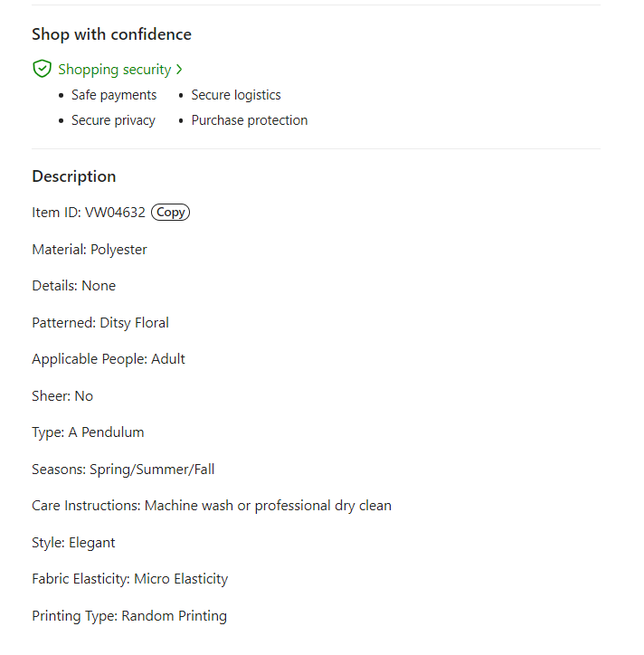Image resolution: width=644 pixels, height=655 pixels.
Task: Copy the item ID with the Copy button
Action: (x=170, y=213)
